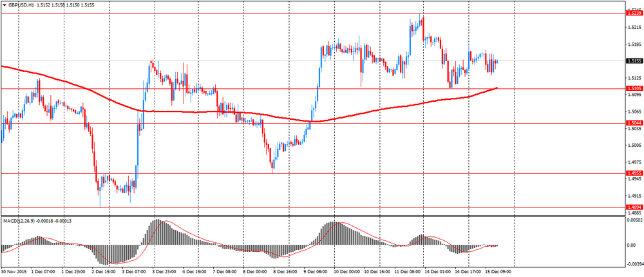Click the 1.5185 price scale value

pyautogui.click(x=634, y=44)
